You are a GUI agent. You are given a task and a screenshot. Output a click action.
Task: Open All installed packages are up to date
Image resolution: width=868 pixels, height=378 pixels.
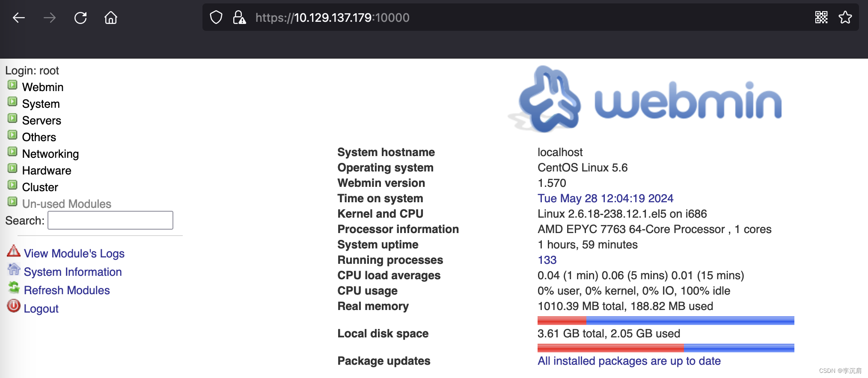(x=629, y=361)
